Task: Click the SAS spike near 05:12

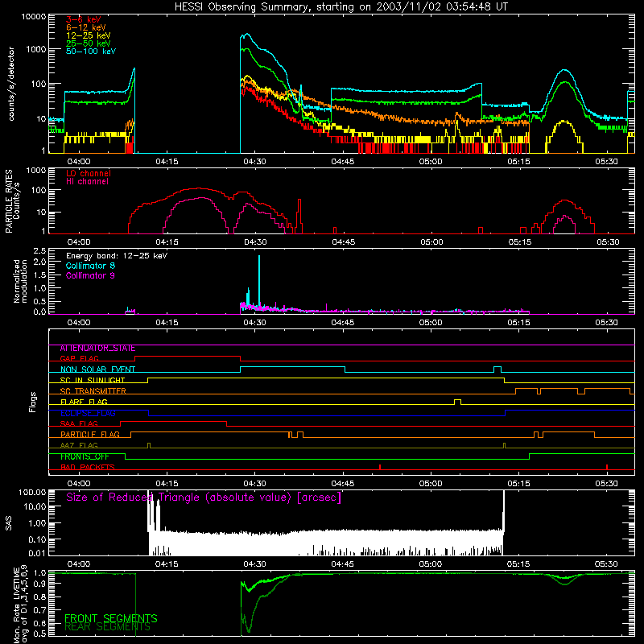Action: pyautogui.click(x=504, y=511)
